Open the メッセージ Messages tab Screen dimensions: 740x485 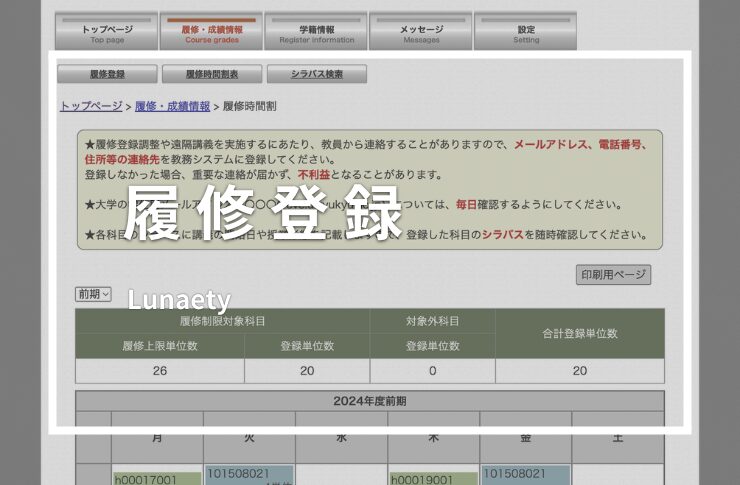click(421, 31)
